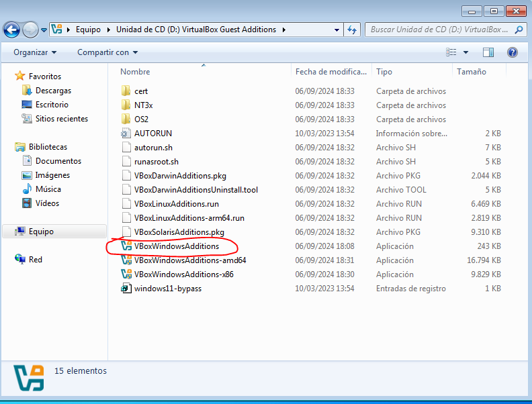The image size is (532, 404).
Task: Click the VBoxWindowsAdditions application icon
Action: click(126, 246)
